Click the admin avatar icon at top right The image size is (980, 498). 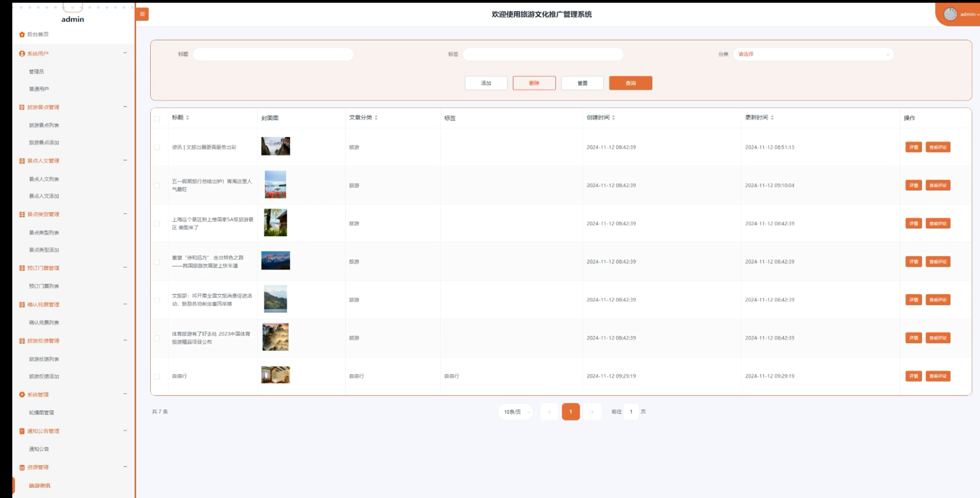[950, 14]
